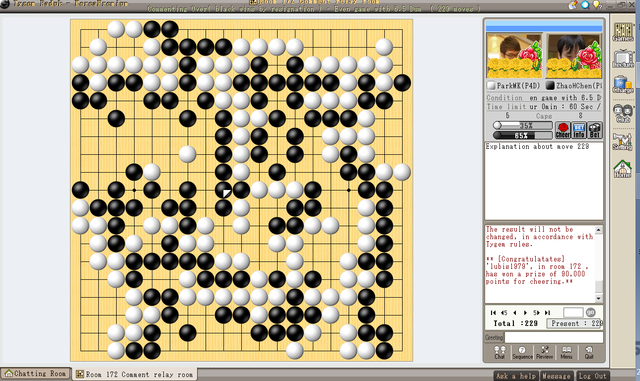Step back five moves
Screen dimensions: 640x381
coord(504,312)
